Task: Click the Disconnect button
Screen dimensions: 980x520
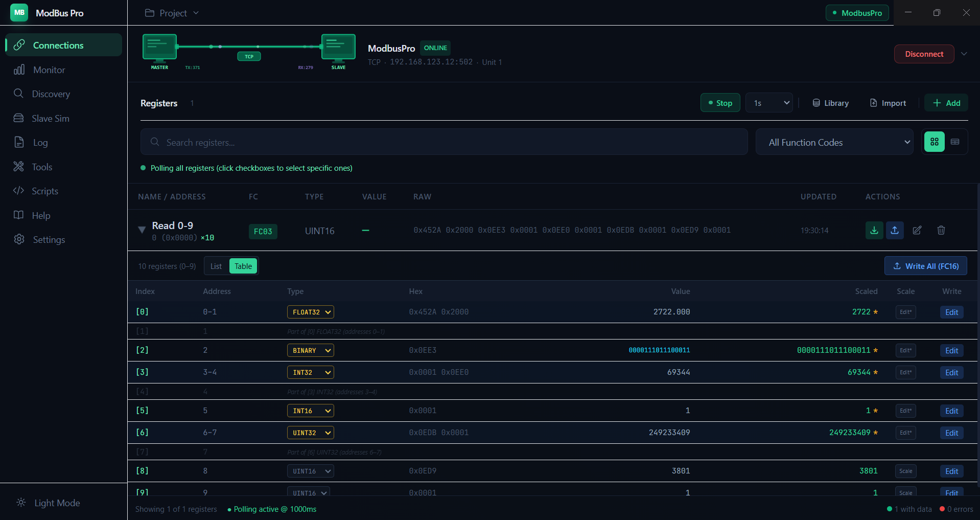Action: [x=924, y=54]
